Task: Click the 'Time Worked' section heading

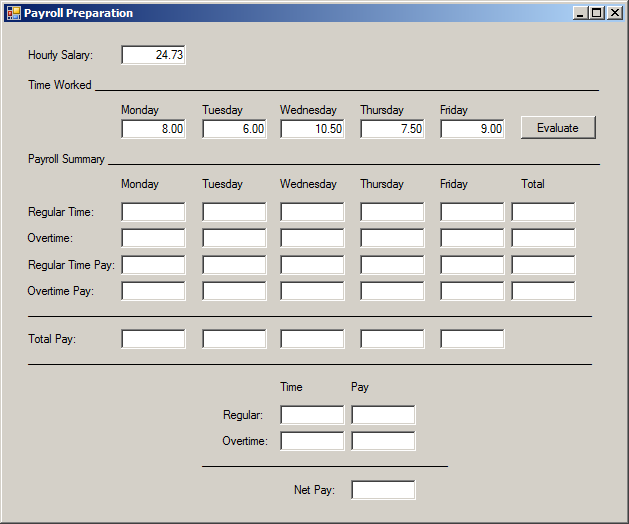Action: [x=60, y=85]
